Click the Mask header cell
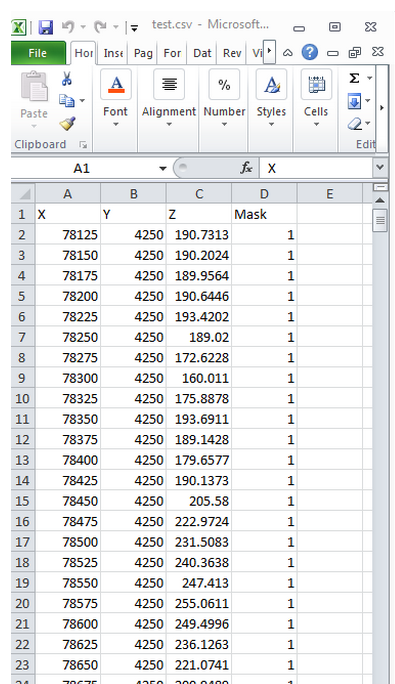Screen dimensions: 395x684 264,214
